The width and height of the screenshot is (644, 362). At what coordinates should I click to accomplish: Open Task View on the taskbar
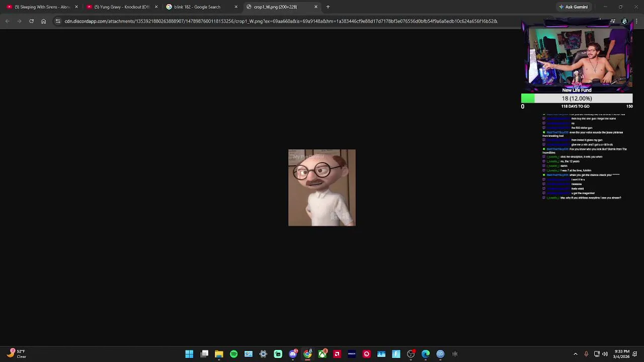coord(204,354)
